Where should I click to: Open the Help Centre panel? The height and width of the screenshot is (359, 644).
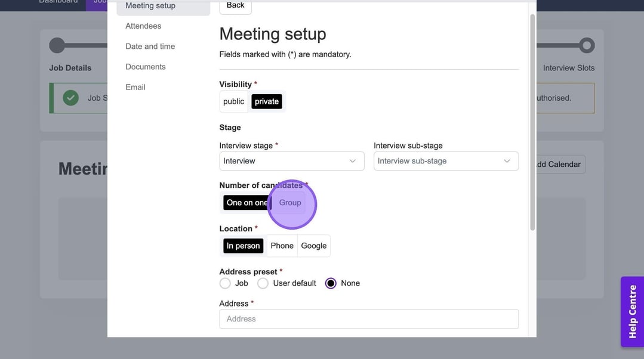(632, 311)
